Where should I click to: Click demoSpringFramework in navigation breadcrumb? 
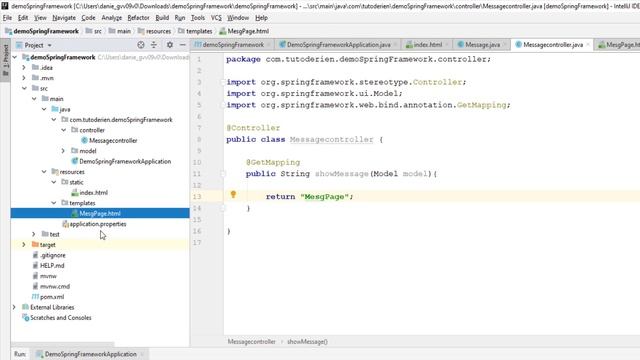pyautogui.click(x=46, y=31)
